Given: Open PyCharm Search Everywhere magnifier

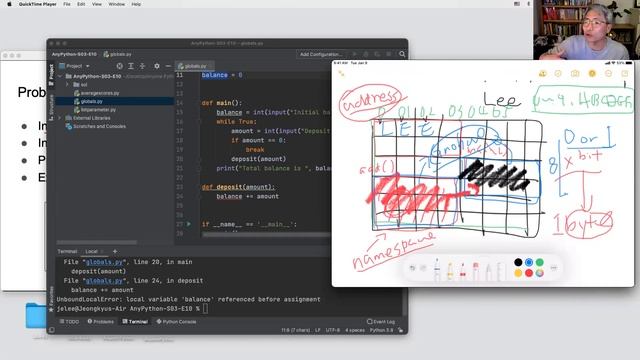Looking at the screenshot, I should pos(402,54).
